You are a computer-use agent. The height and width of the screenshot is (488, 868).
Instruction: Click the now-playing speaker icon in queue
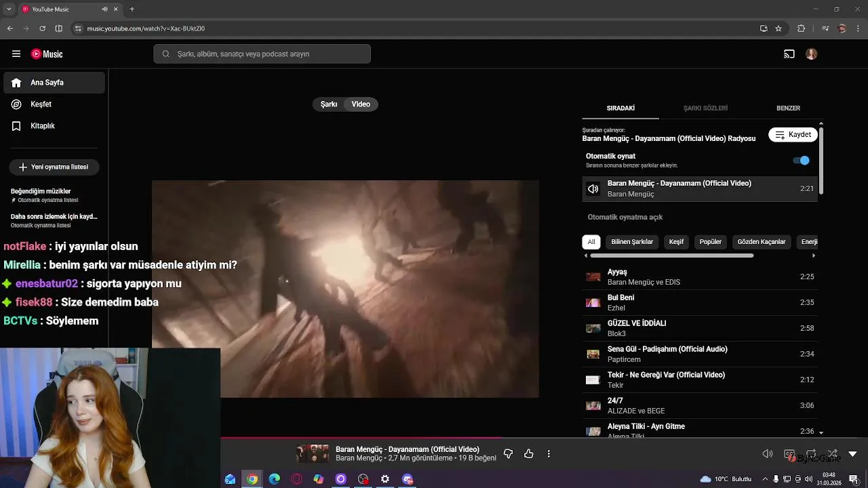tap(593, 189)
